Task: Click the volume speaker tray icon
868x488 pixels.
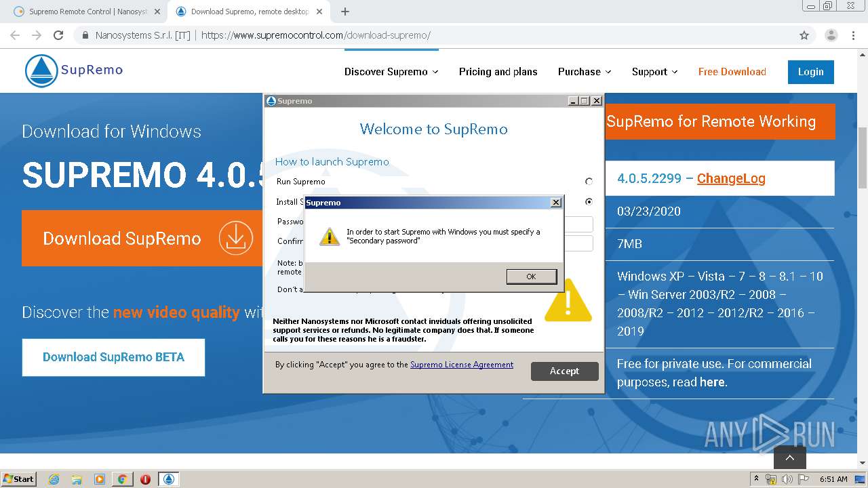Action: coord(787,479)
